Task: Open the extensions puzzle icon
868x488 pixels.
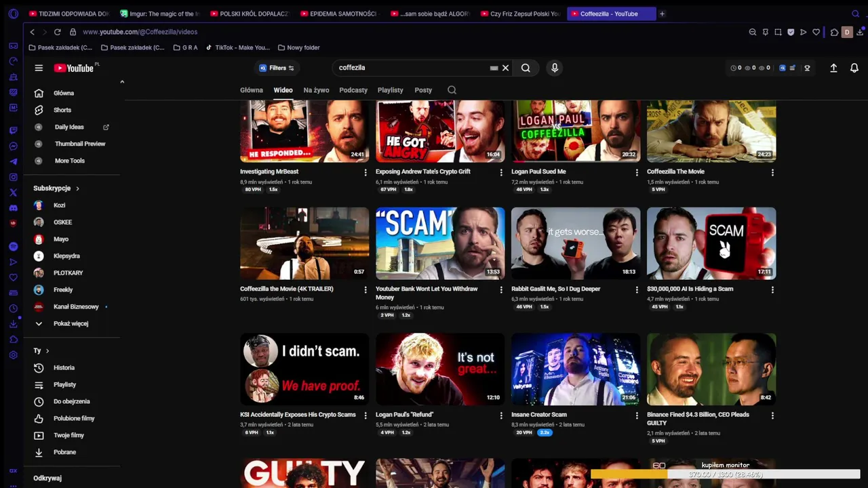Action: pos(834,32)
